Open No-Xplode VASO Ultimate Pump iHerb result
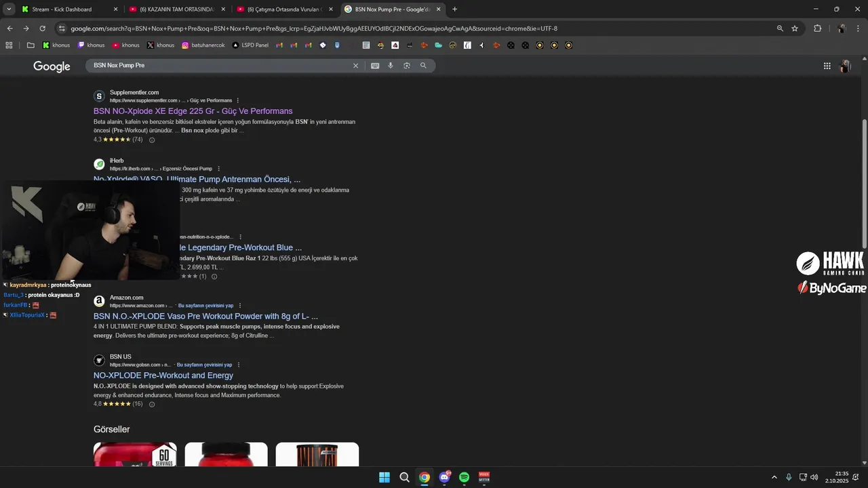This screenshot has width=868, height=488. click(197, 180)
